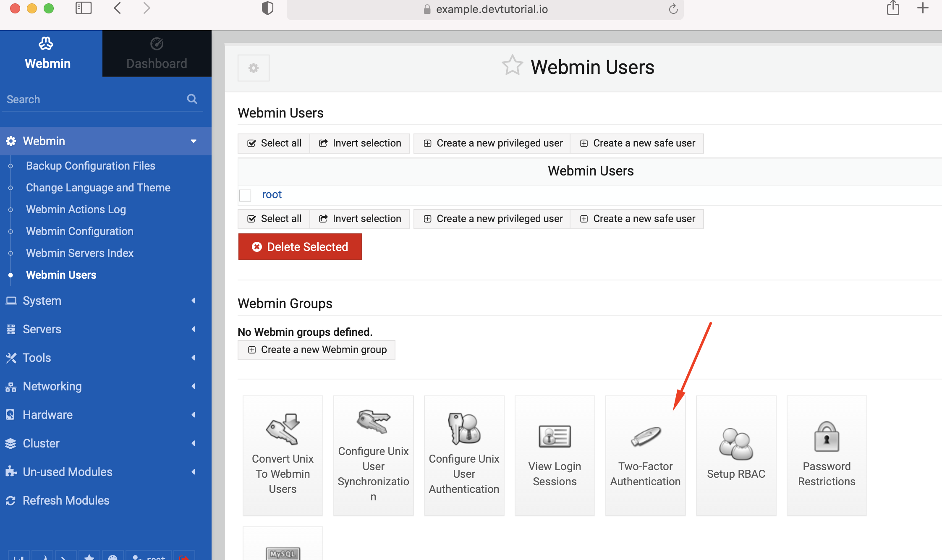Open the privacy shield report icon
The width and height of the screenshot is (942, 560).
point(267,8)
